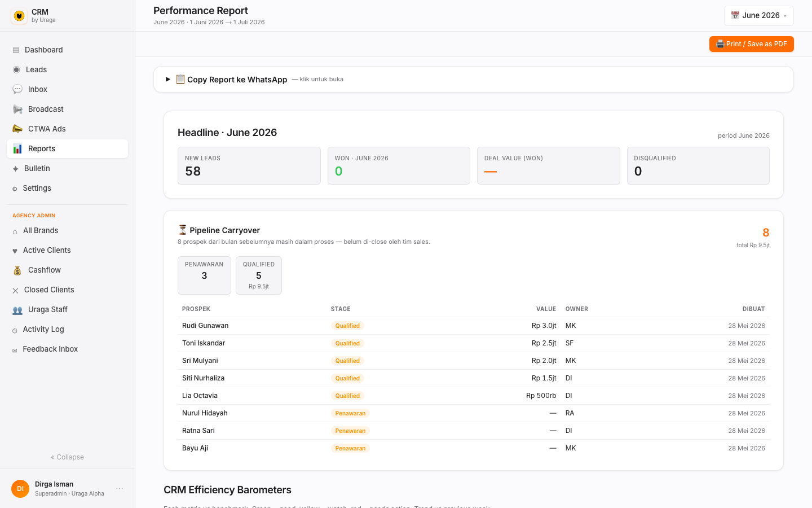This screenshot has width=812, height=508.
Task: Click the Inbox speech bubble icon
Action: point(17,89)
